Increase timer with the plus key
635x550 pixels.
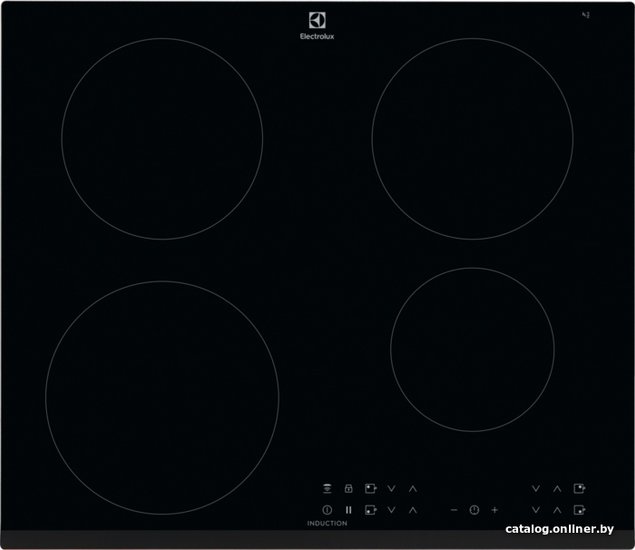point(494,510)
